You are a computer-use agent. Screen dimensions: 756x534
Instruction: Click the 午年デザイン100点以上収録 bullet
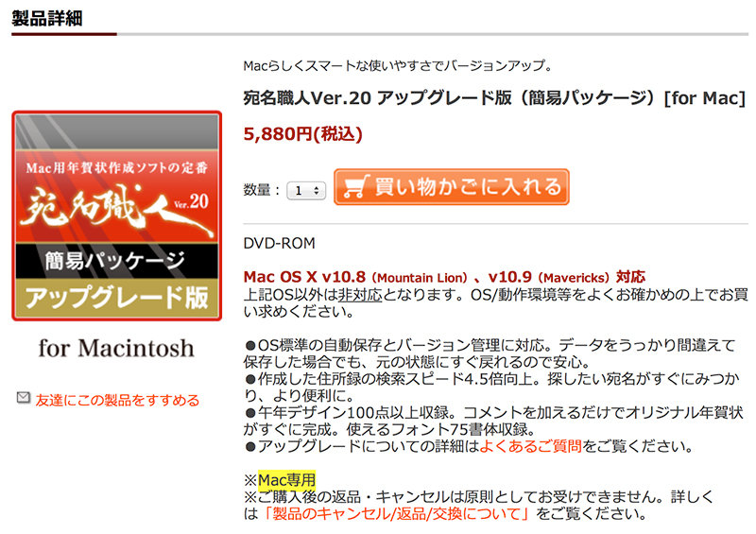[492, 421]
